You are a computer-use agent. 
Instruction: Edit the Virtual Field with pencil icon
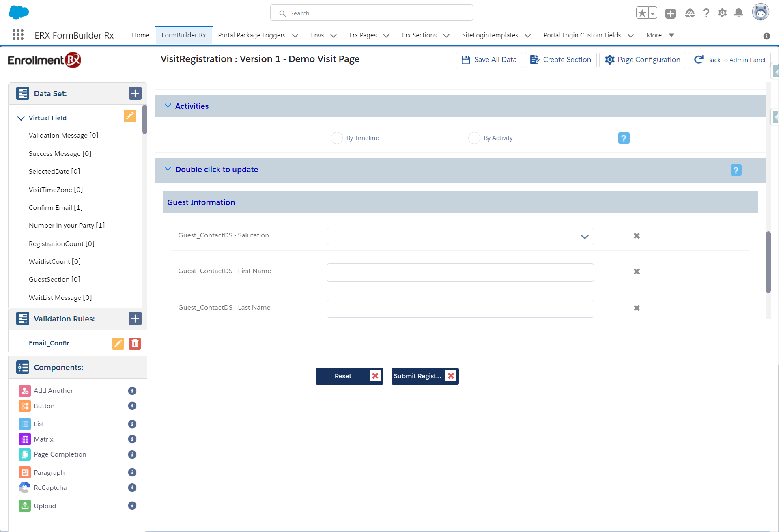[x=129, y=116]
